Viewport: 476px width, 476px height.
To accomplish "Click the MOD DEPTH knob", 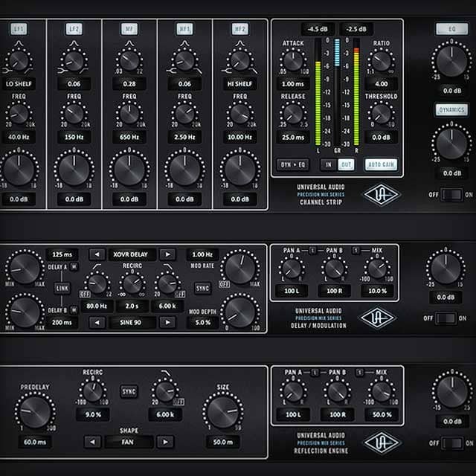I will tap(239, 312).
